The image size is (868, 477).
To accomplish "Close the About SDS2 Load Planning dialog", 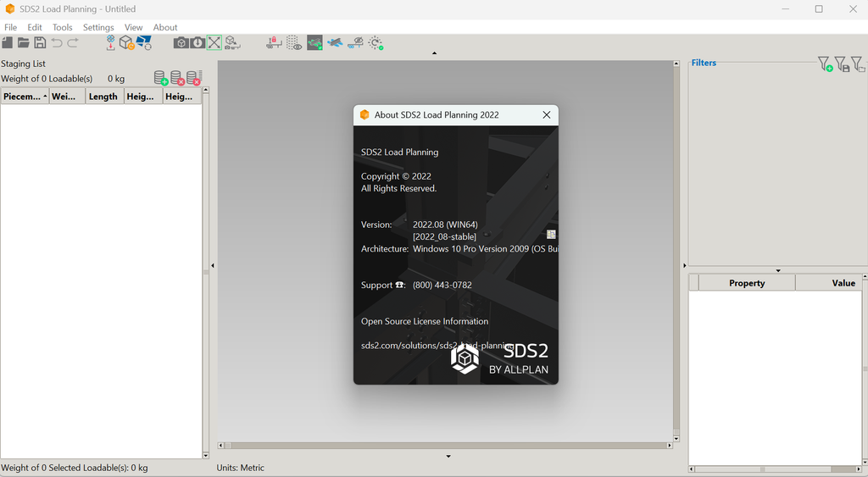I will pyautogui.click(x=547, y=114).
